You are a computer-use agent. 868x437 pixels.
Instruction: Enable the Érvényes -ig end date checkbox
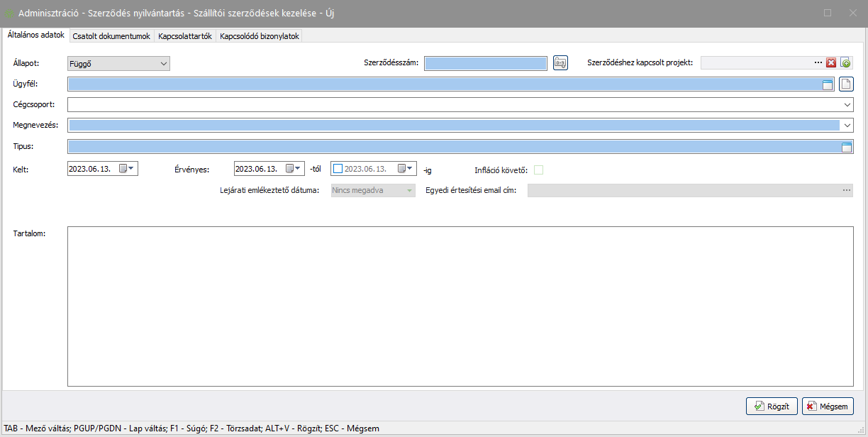(x=338, y=169)
